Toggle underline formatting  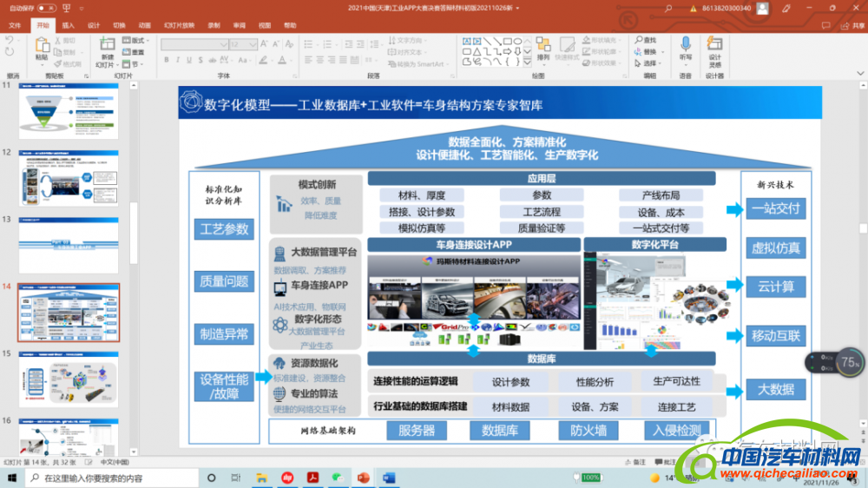click(x=189, y=60)
